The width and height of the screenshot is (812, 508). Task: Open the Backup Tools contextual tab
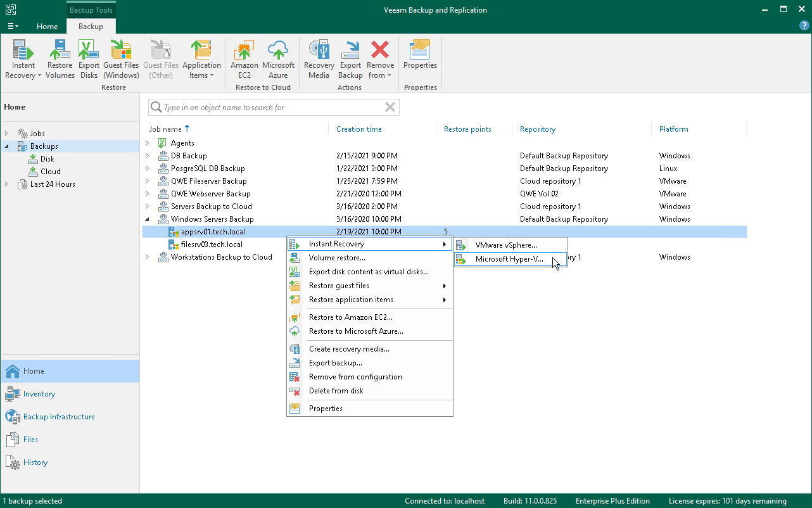coord(91,10)
